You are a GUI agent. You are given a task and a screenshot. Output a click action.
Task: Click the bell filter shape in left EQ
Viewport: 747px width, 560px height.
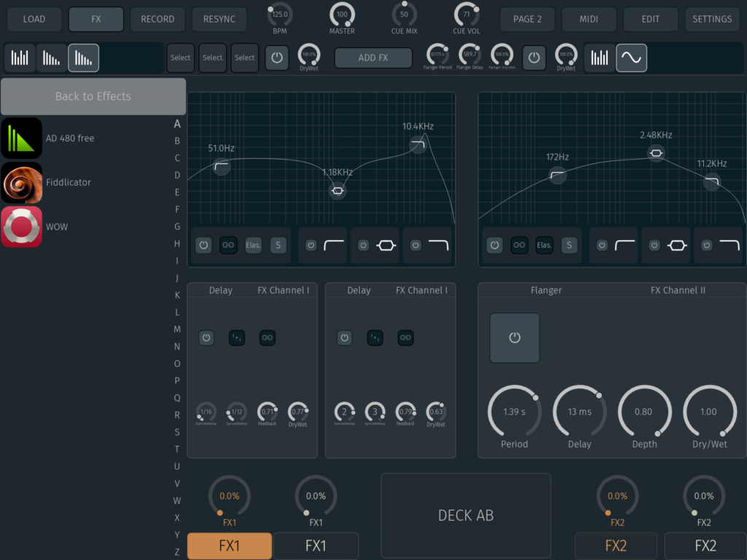click(x=386, y=246)
